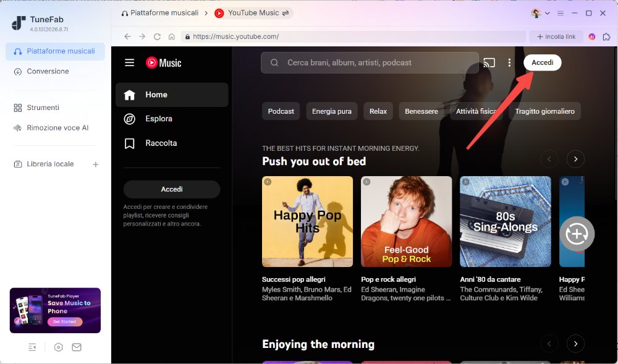Open Feel-Good Pop & Rock thumbnail
Viewport: 618px width, 364px height.
tap(407, 221)
